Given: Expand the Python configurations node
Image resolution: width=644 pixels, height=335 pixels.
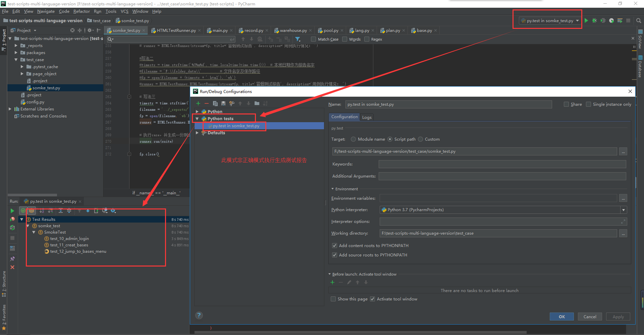Looking at the screenshot, I should tap(197, 111).
